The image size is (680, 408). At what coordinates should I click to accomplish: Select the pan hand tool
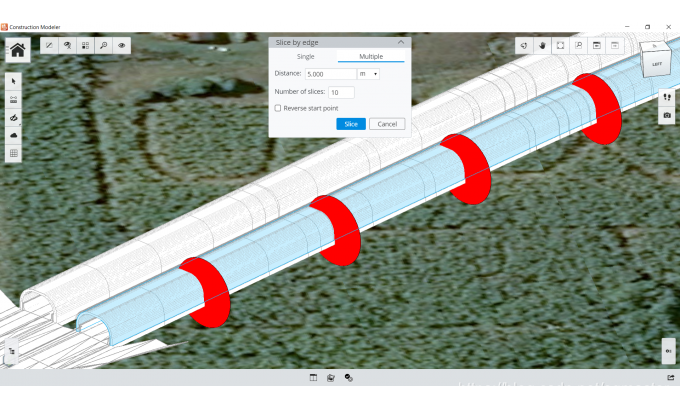(x=542, y=46)
